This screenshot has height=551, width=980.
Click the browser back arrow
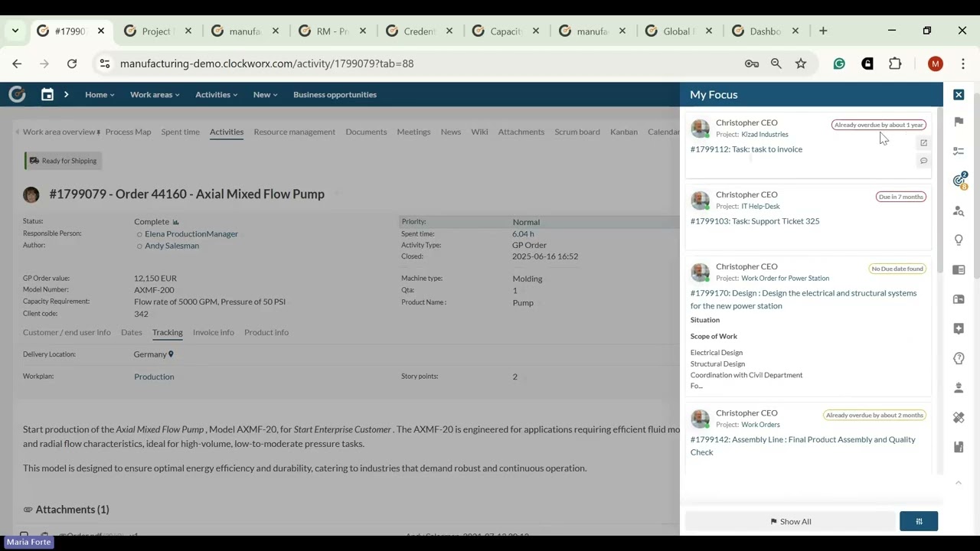[17, 64]
